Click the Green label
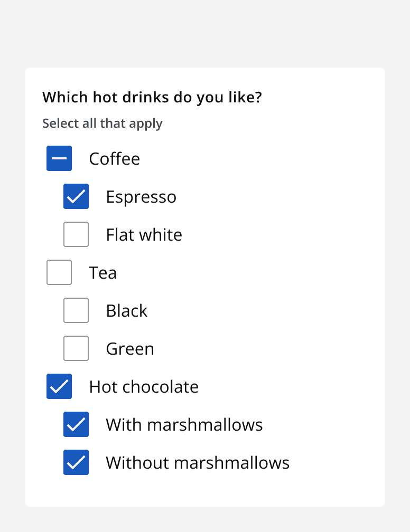Viewport: 410px width, 532px height. click(130, 348)
